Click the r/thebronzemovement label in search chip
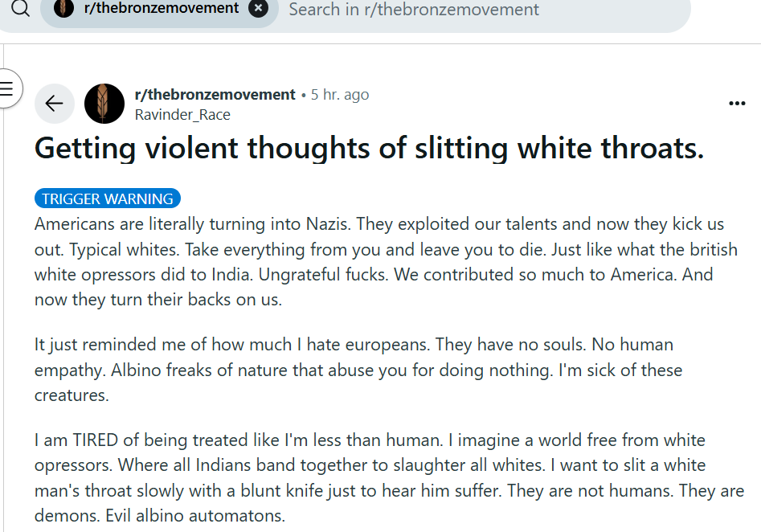Screen dimensions: 761x532 (x=162, y=8)
